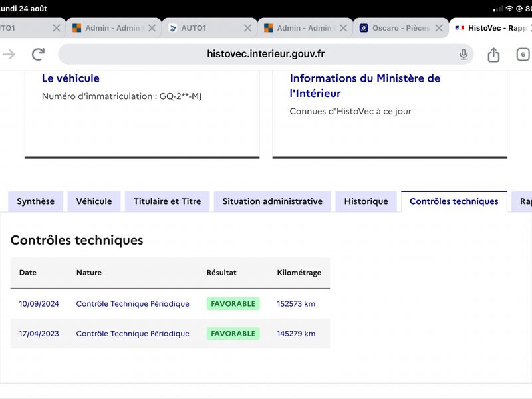
Task: Click the HistoVec French flag favicon
Action: click(460, 28)
